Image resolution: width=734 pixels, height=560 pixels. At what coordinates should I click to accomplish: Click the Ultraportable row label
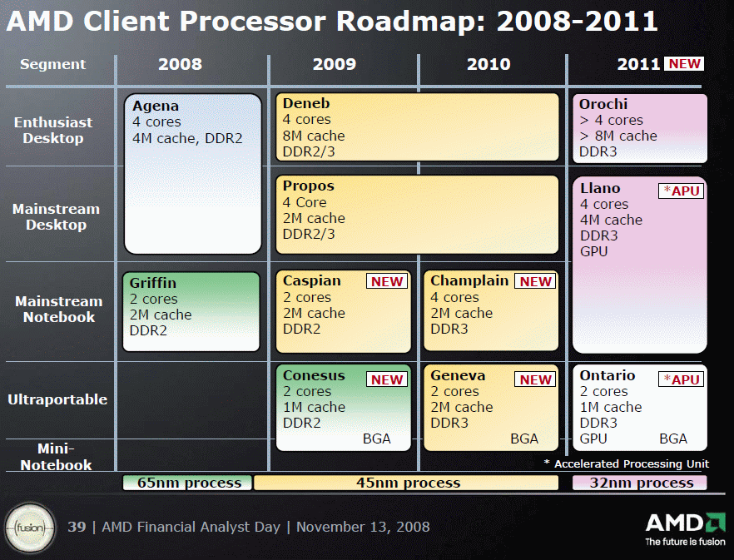click(57, 399)
